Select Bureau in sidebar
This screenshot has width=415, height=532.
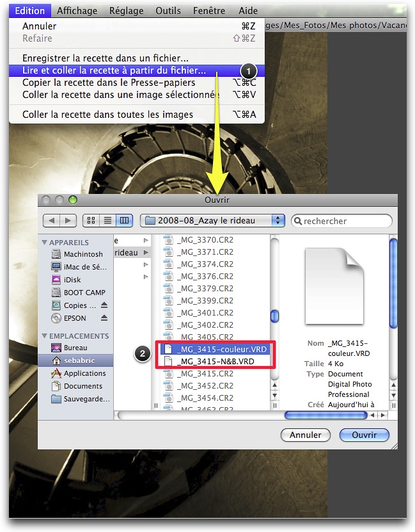tap(76, 348)
